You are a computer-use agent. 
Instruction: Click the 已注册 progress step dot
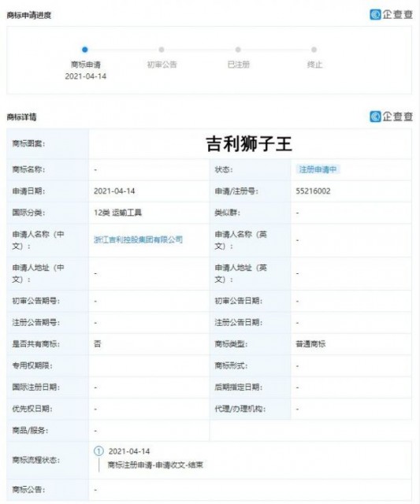(x=238, y=50)
